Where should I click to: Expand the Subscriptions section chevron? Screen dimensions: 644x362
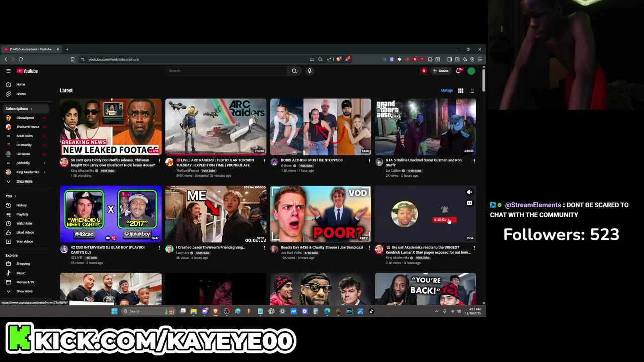pyautogui.click(x=31, y=109)
